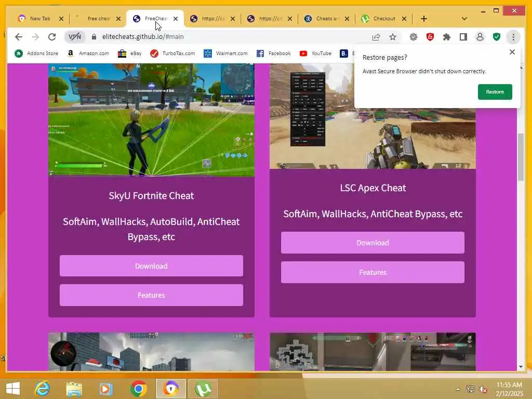Open the Booking B. bookmark icon

(x=344, y=54)
